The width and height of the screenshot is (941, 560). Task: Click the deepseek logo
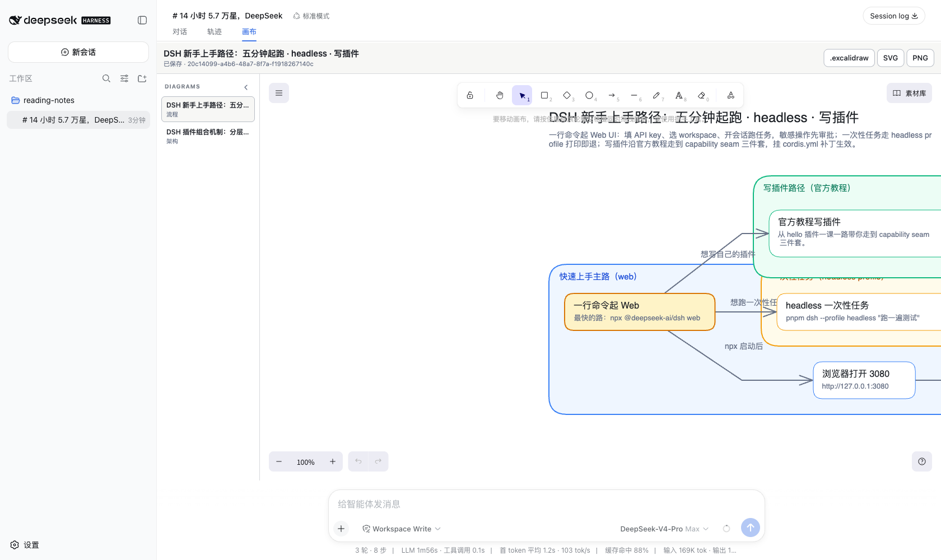pos(59,20)
